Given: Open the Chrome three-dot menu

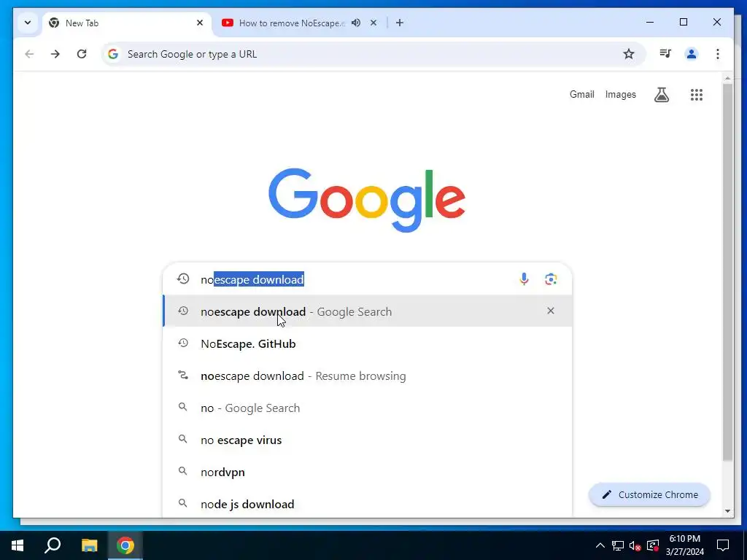Looking at the screenshot, I should coord(718,54).
